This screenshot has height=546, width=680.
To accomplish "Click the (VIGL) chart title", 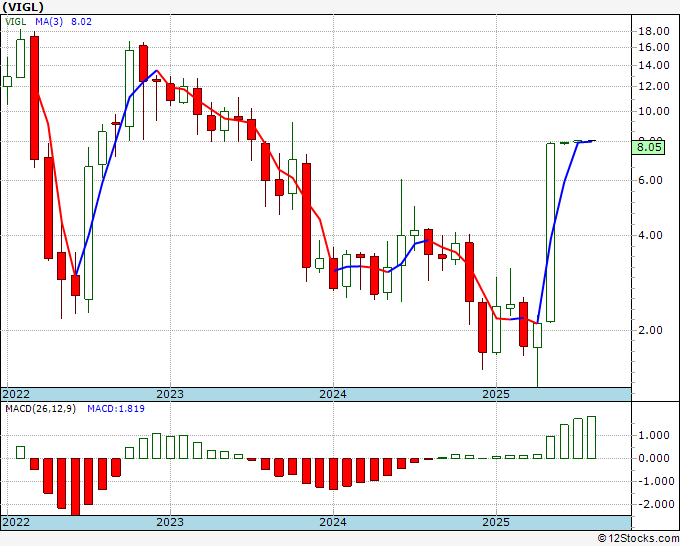I will click(23, 7).
